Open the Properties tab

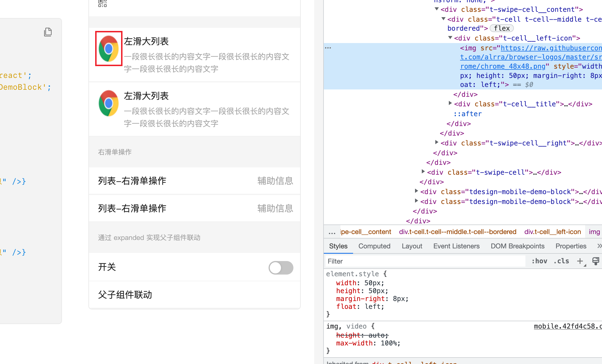point(571,246)
